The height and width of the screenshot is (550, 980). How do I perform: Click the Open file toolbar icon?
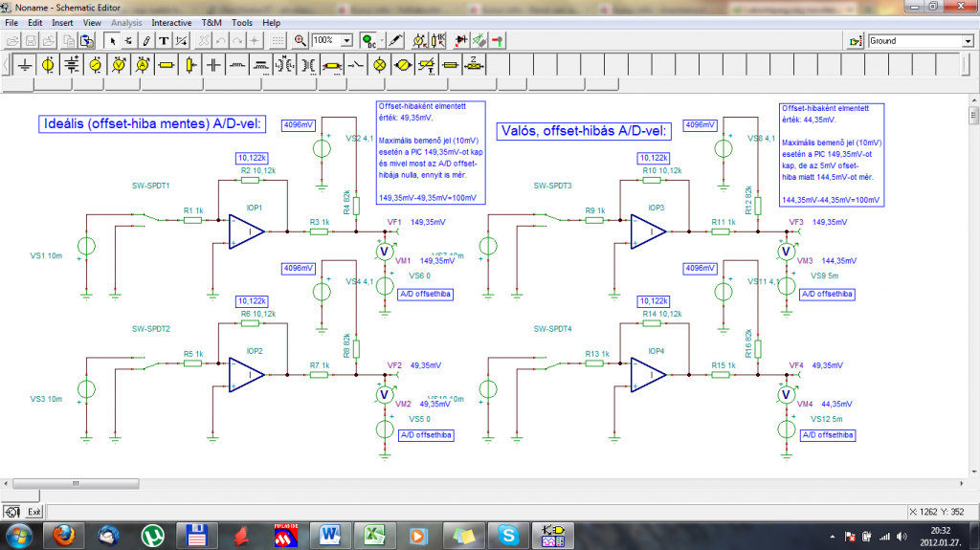[12, 40]
